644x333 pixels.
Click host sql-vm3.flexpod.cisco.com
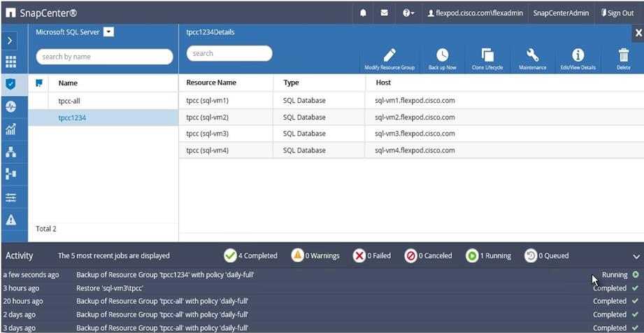point(415,134)
